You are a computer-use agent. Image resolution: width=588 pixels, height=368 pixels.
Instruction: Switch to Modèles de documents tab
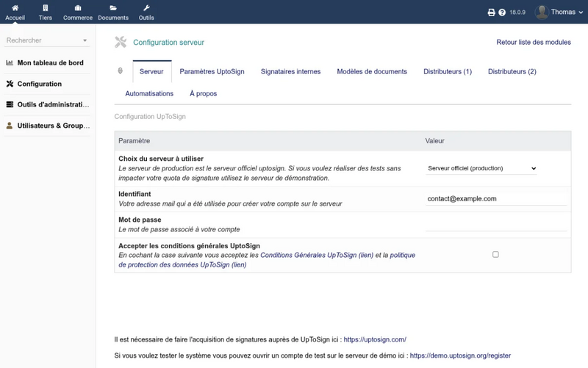pos(372,71)
